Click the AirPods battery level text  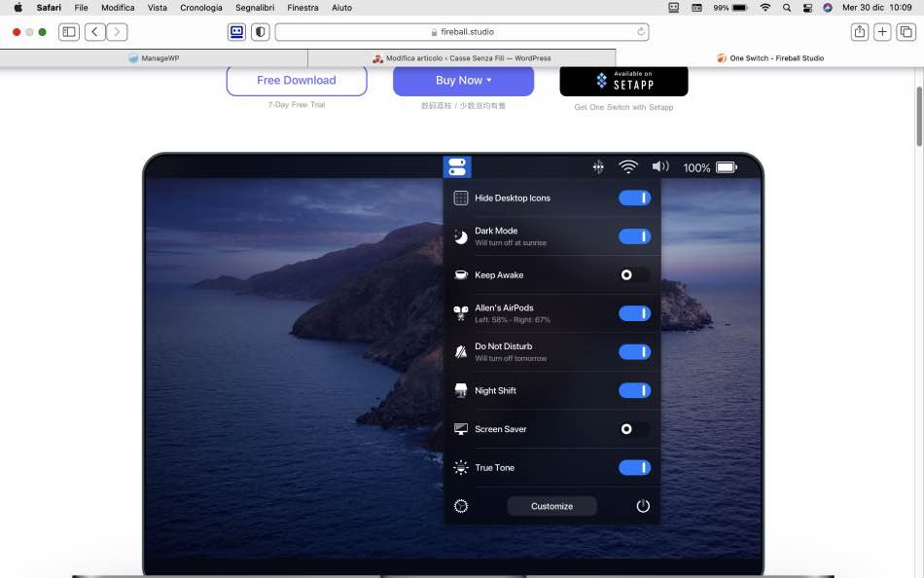point(513,320)
